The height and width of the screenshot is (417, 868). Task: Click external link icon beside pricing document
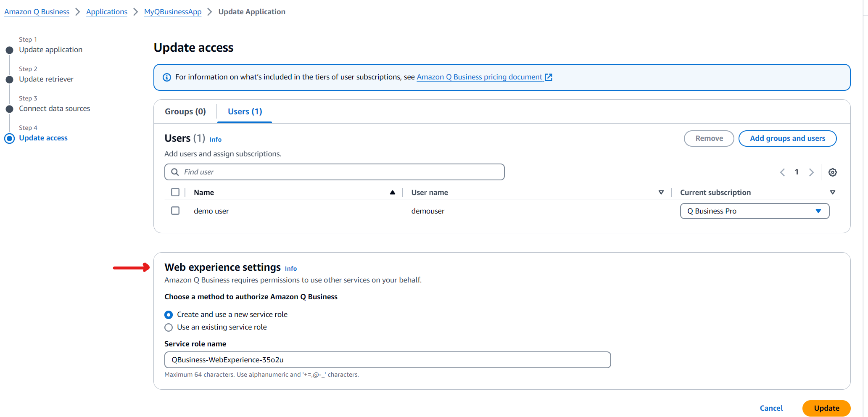(549, 77)
